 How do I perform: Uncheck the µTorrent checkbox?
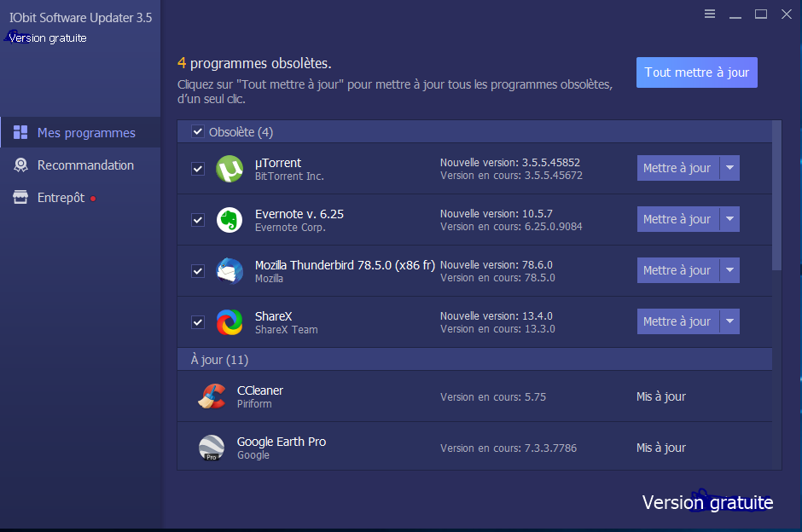coord(198,169)
